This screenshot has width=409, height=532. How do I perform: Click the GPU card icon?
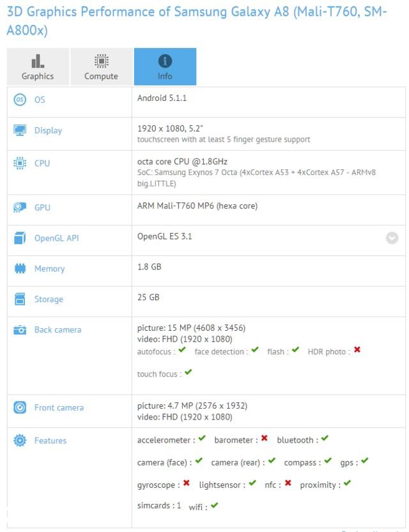[x=20, y=207]
